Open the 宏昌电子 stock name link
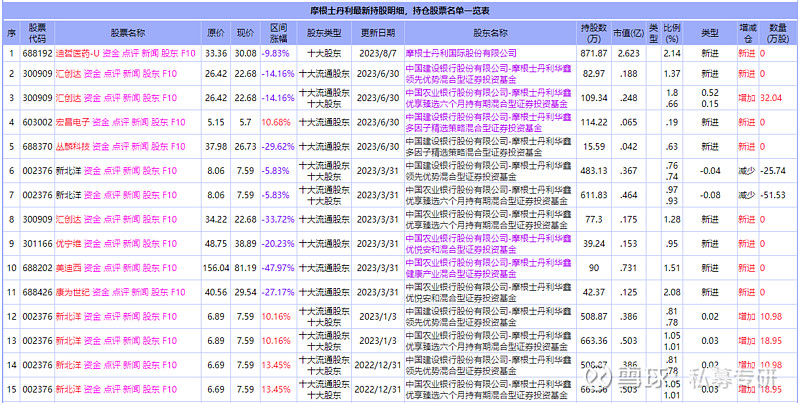 click(72, 122)
